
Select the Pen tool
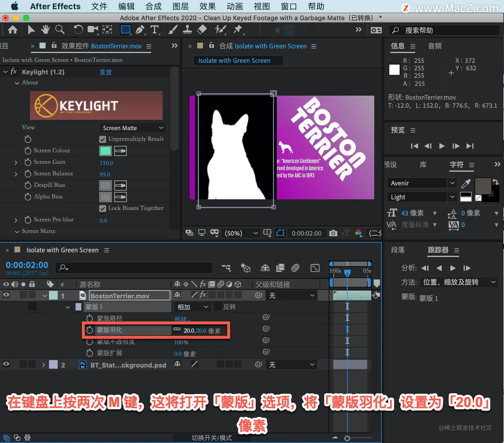point(140,30)
